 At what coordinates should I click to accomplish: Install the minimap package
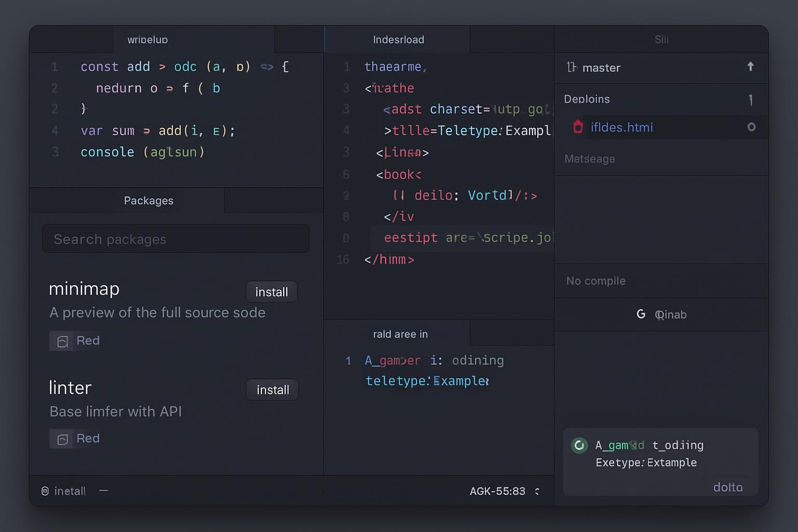coord(271,292)
